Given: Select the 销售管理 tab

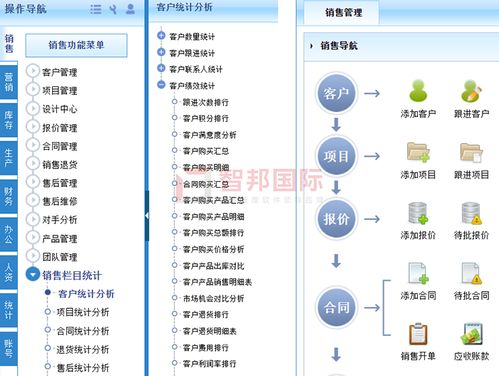Looking at the screenshot, I should coord(343,13).
